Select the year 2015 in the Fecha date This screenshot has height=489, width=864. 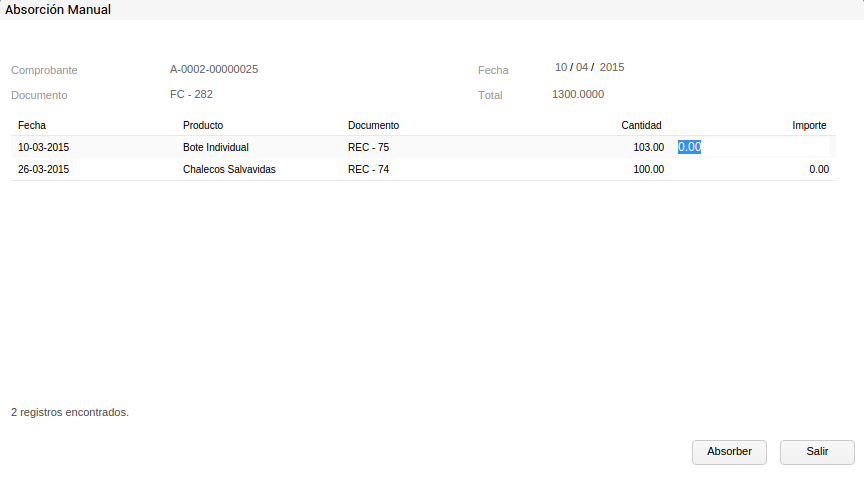coord(612,67)
